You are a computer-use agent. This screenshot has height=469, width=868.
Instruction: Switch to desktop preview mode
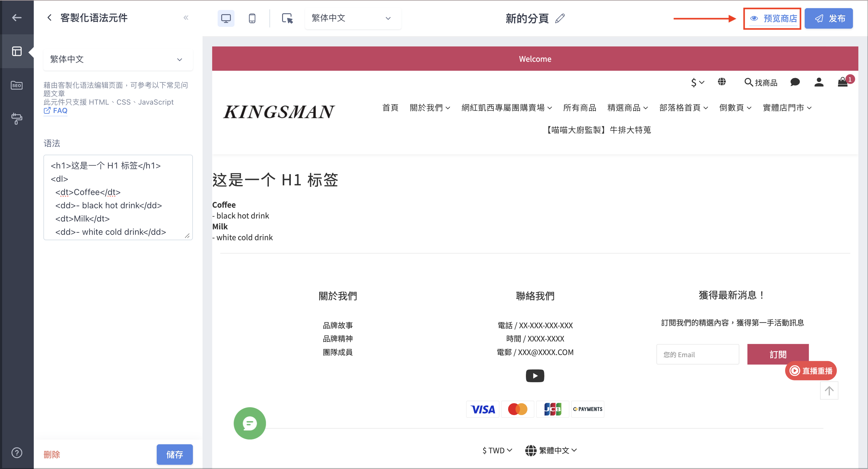click(226, 18)
